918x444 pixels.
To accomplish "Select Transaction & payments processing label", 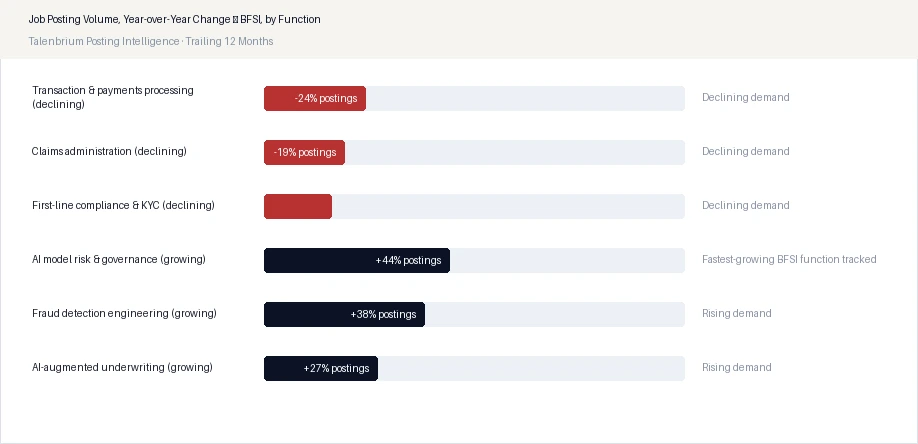I will [x=113, y=97].
